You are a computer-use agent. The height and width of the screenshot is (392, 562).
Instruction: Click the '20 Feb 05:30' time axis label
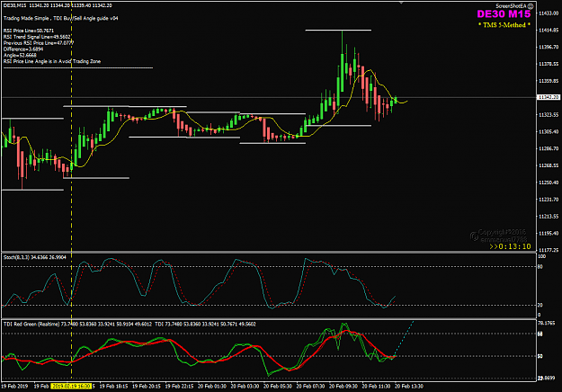click(278, 386)
